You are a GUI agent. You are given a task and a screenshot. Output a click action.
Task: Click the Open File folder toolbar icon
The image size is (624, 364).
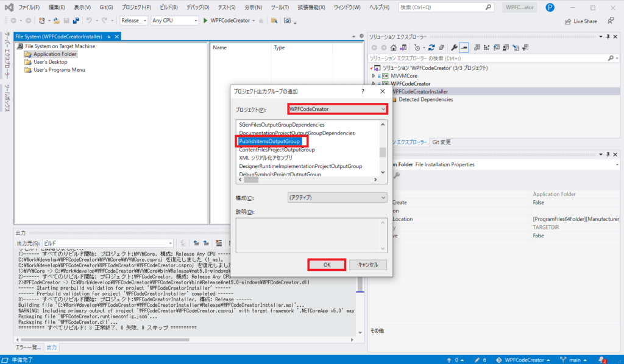click(57, 21)
